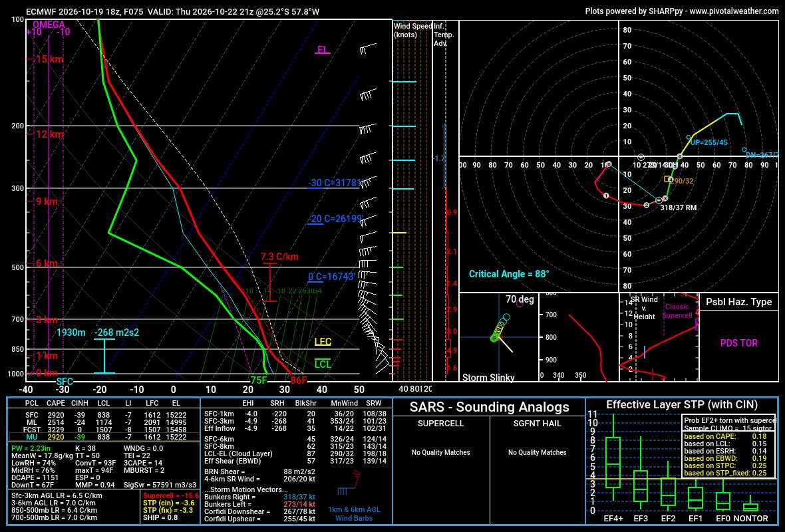Screen dimensions: 785x532
Task: Click the red Supercell = -15.6 value
Action: tap(171, 495)
